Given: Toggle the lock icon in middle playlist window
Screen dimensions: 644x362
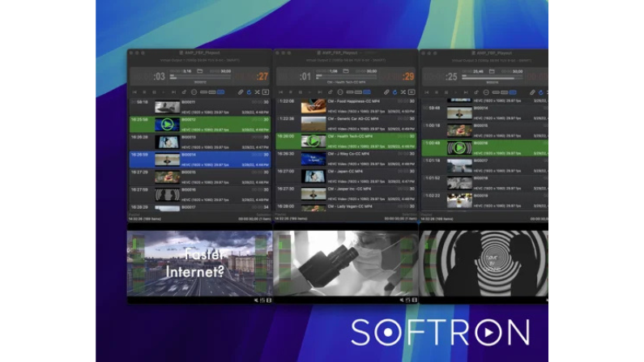Looking at the screenshot, I should coord(331,92).
